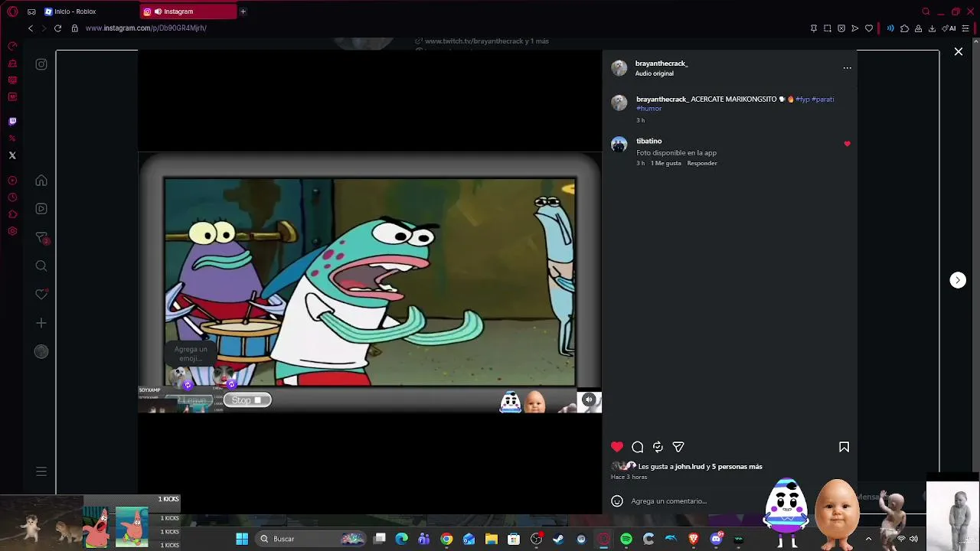Click the Instagram logo in left navigation
The height and width of the screenshot is (551, 980).
tap(41, 64)
